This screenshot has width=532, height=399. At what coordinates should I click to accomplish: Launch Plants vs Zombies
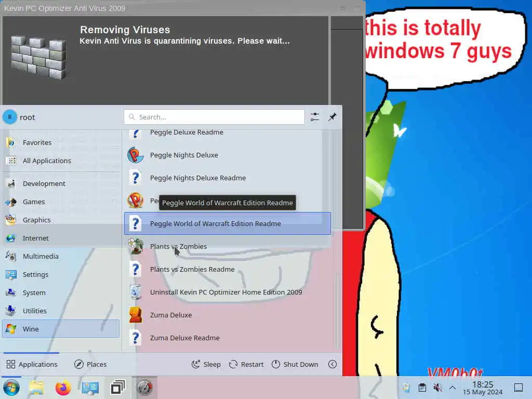tap(228, 246)
